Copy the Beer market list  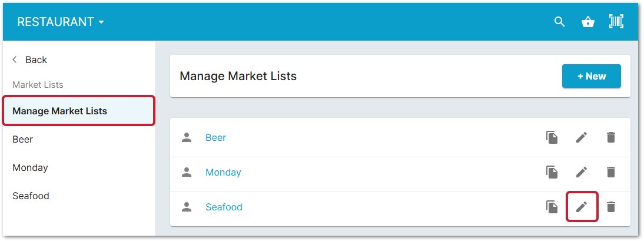coord(552,137)
